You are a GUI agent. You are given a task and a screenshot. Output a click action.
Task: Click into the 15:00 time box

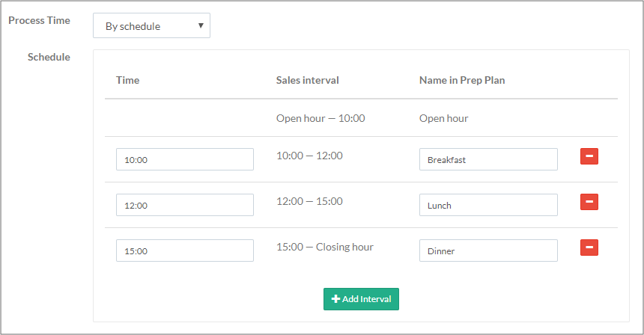pos(184,251)
